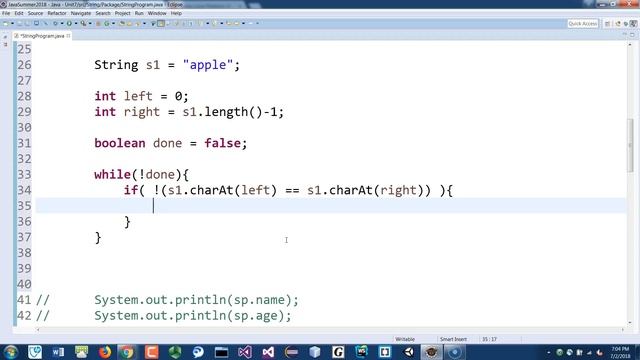640x360 pixels.
Task: Click the 35 : 17 cursor position status
Action: click(x=489, y=339)
